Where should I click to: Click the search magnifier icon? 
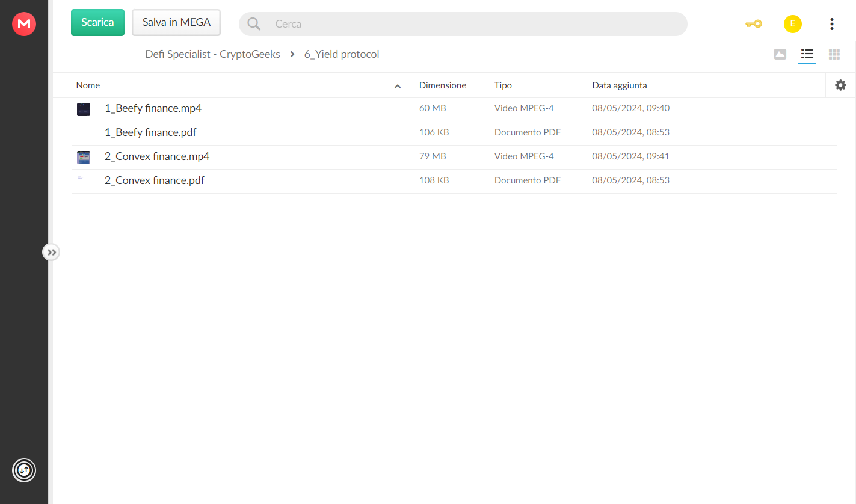click(x=254, y=24)
